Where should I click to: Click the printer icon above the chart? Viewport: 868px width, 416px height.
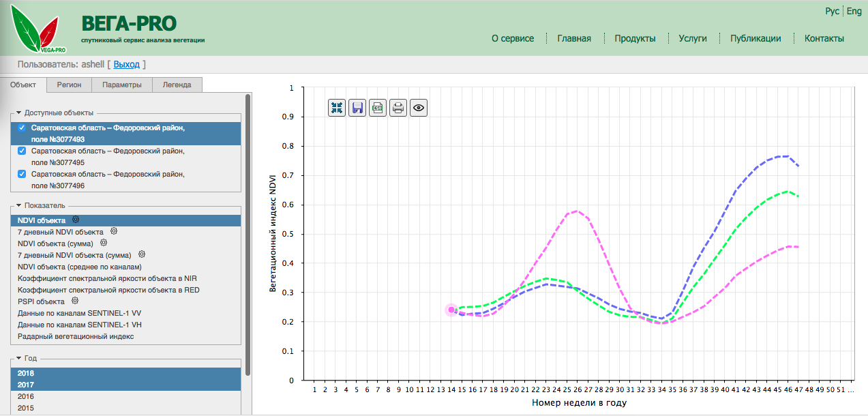398,107
